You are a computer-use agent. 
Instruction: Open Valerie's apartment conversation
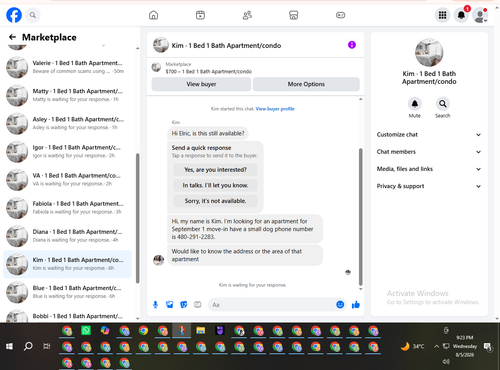click(x=67, y=67)
